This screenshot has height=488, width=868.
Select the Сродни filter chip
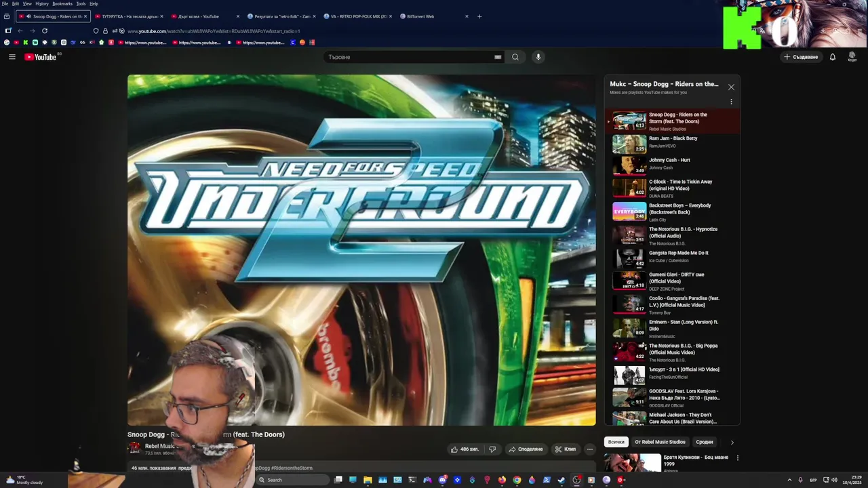(705, 442)
